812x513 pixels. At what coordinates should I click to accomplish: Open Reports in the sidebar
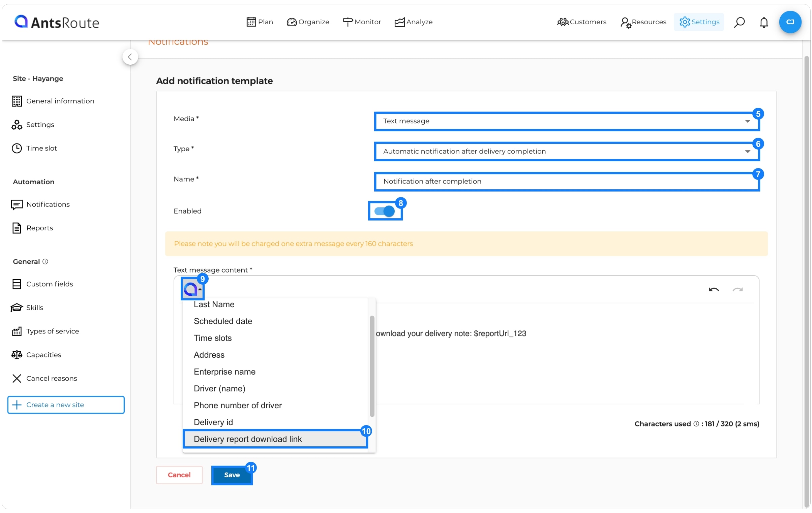click(32, 228)
